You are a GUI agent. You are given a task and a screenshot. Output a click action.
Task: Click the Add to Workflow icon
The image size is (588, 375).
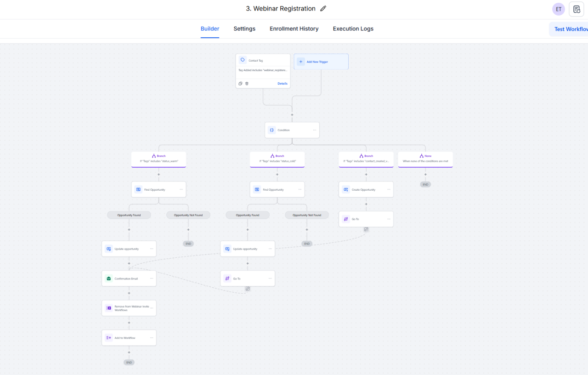click(x=108, y=338)
